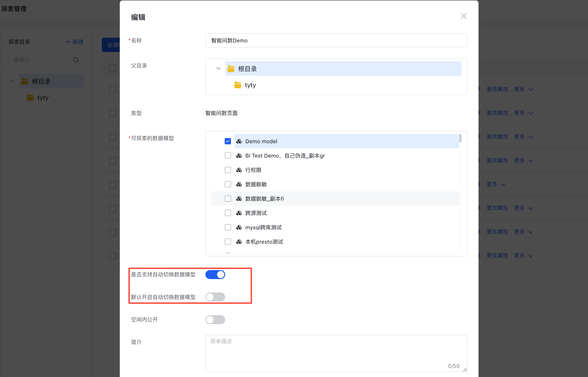Click the 根目录 folder icon in left sidebar
588x377 pixels.
[x=24, y=81]
